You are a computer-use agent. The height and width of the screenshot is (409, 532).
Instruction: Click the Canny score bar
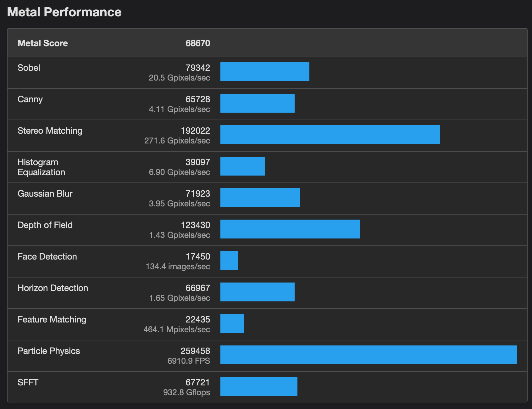click(x=257, y=103)
